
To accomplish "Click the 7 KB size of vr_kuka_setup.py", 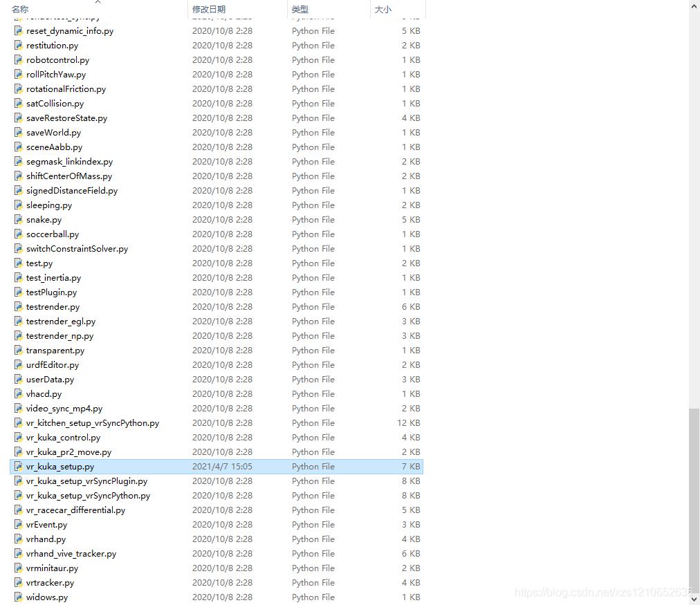I will click(411, 466).
